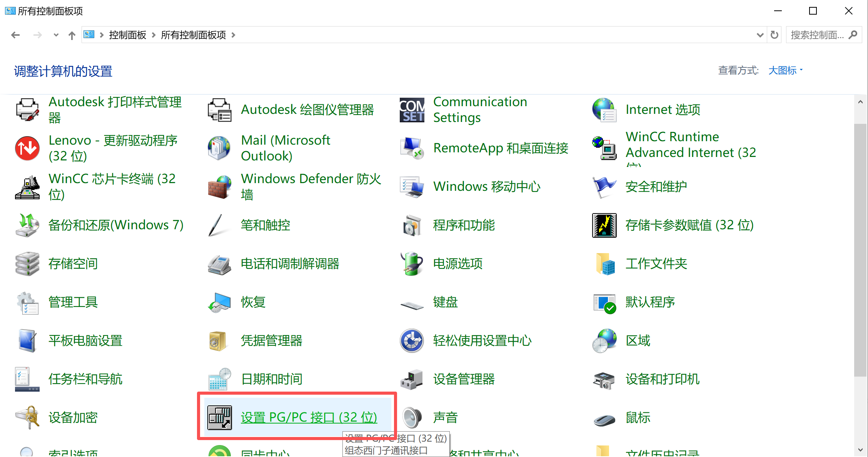Go back with the back arrow
The image size is (868, 457).
15,35
